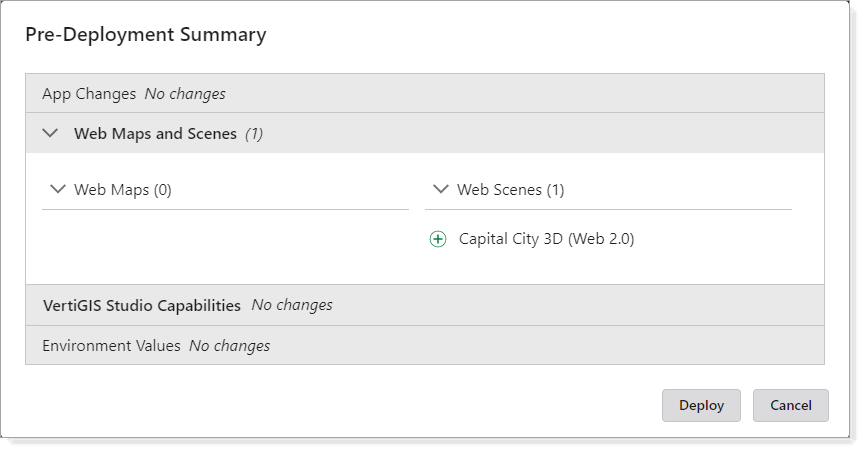Select the Capital City 3D (Web 2.0) item
The image size is (865, 453).
pyautogui.click(x=546, y=239)
